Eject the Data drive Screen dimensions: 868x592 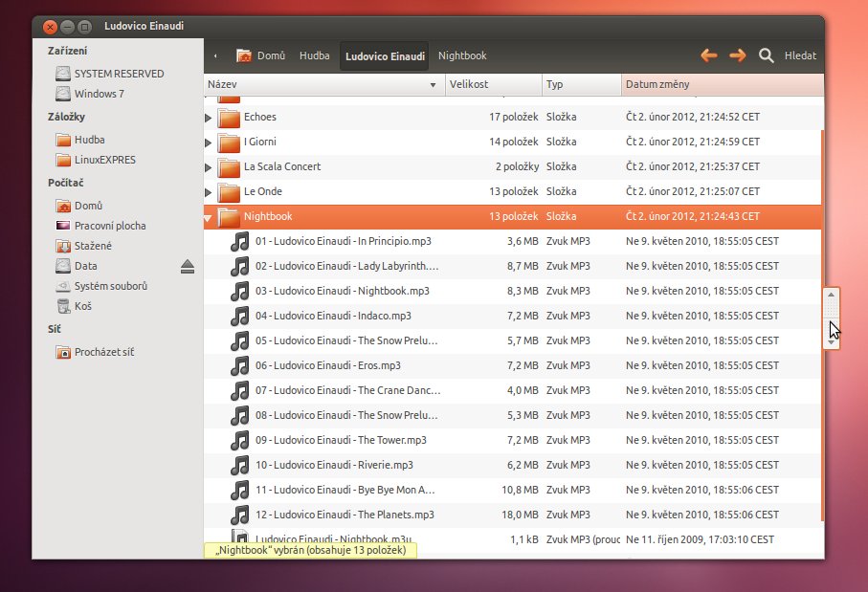point(188,266)
